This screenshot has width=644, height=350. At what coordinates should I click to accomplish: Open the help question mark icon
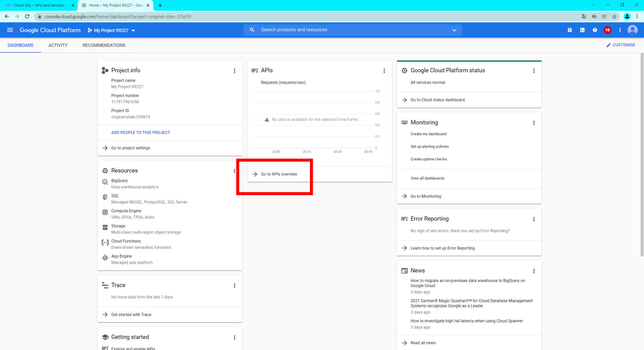click(595, 30)
